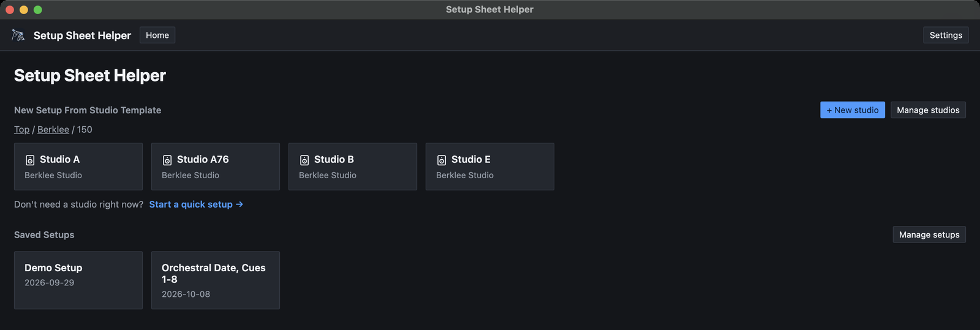This screenshot has height=330, width=980.
Task: Click the Setup Sheet Helper logo icon
Action: click(x=18, y=36)
